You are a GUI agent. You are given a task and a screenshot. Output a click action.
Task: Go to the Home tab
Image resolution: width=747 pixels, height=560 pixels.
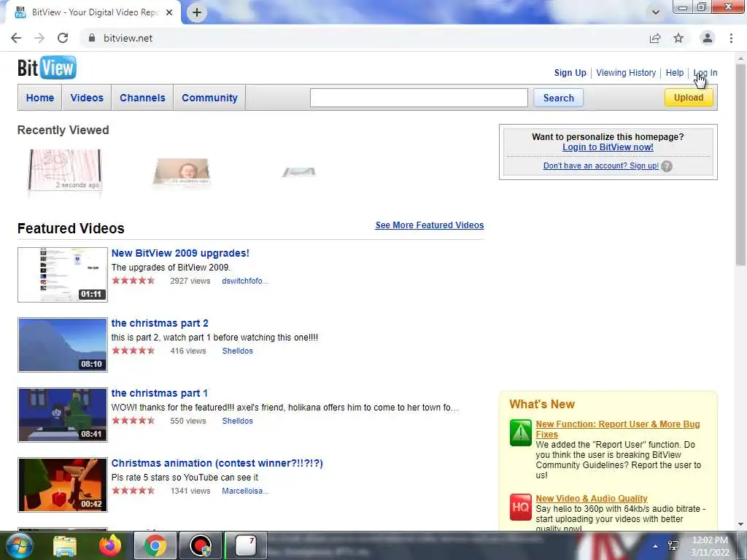coord(40,98)
